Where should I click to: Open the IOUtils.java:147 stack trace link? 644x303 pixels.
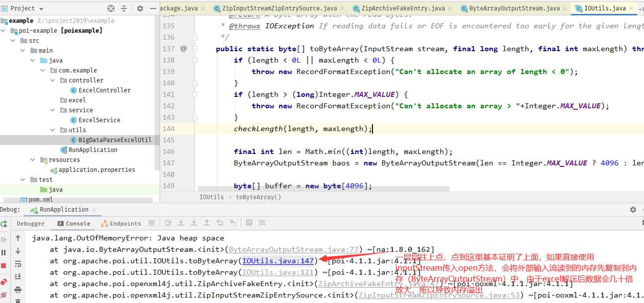coord(278,261)
